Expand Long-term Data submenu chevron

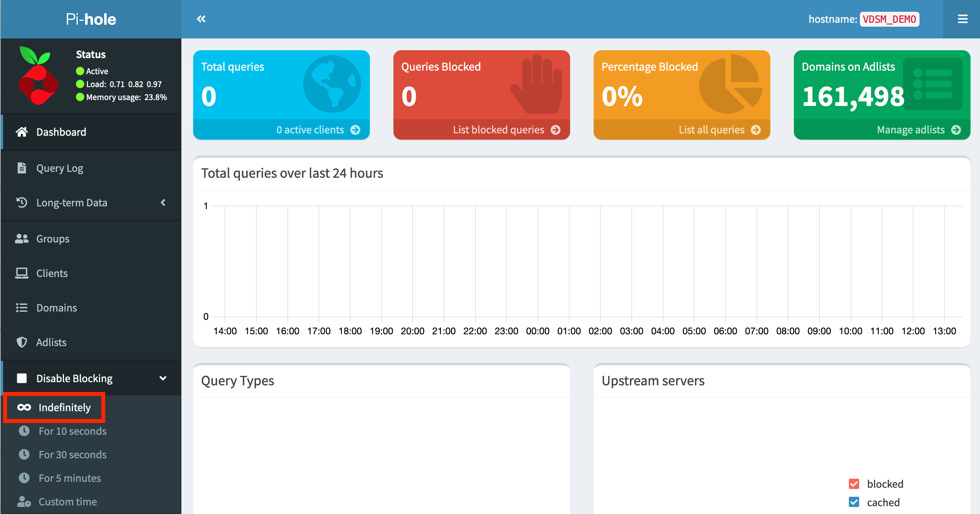pos(163,202)
